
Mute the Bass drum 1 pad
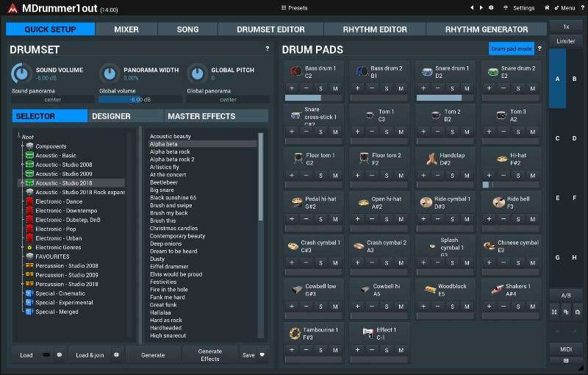click(x=335, y=88)
